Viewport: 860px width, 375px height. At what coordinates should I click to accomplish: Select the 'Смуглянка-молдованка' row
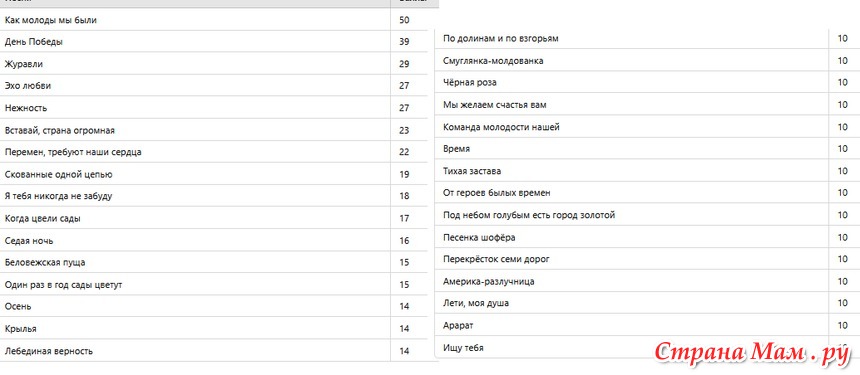click(647, 60)
